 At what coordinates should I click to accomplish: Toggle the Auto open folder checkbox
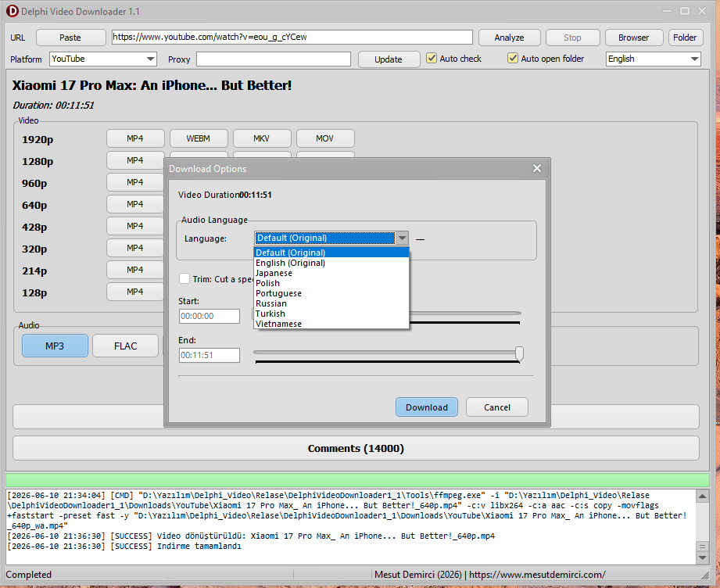(x=513, y=59)
